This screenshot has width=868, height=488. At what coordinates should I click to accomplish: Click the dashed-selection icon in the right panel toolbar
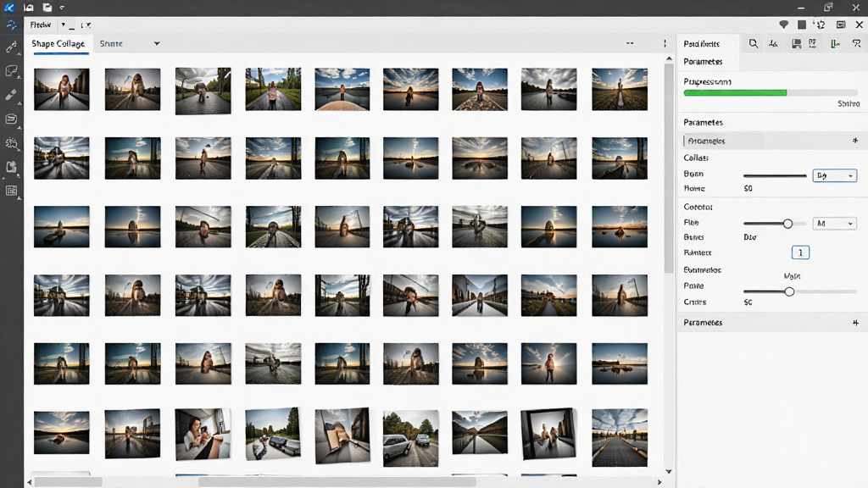pos(813,44)
